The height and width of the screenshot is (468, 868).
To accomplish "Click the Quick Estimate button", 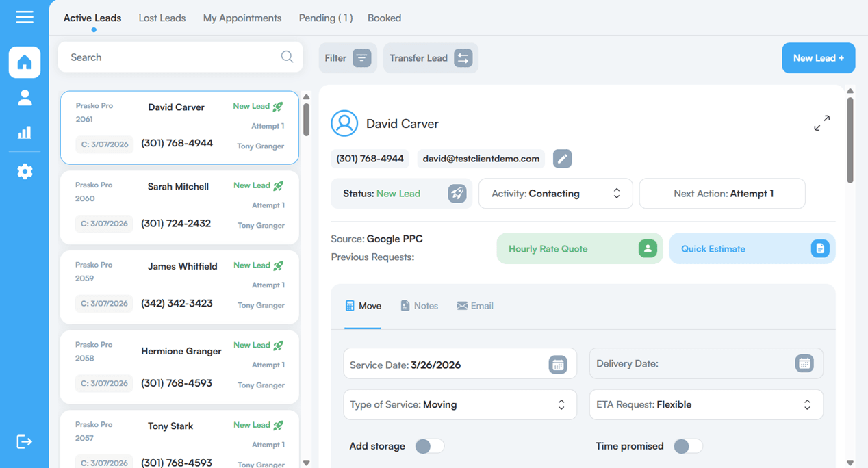I will (x=752, y=248).
